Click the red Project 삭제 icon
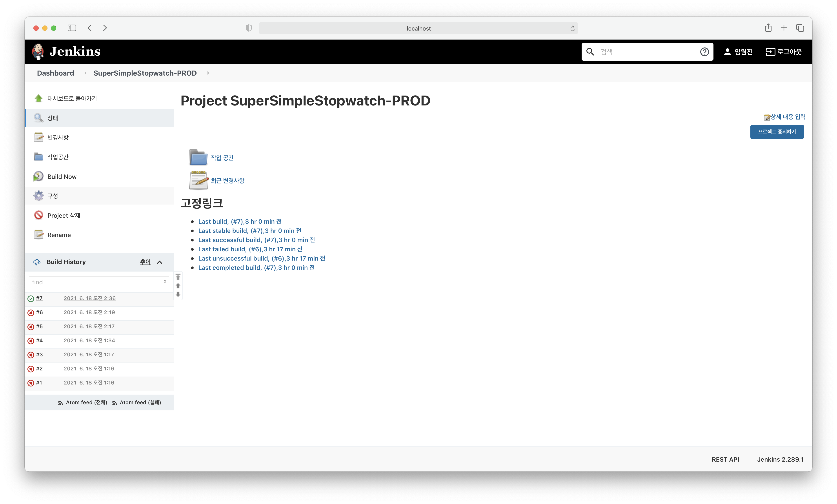 pyautogui.click(x=38, y=215)
